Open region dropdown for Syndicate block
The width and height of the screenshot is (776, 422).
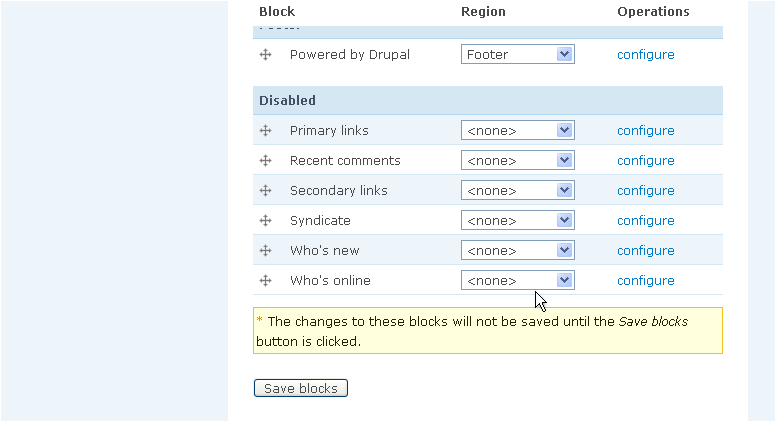(x=518, y=221)
